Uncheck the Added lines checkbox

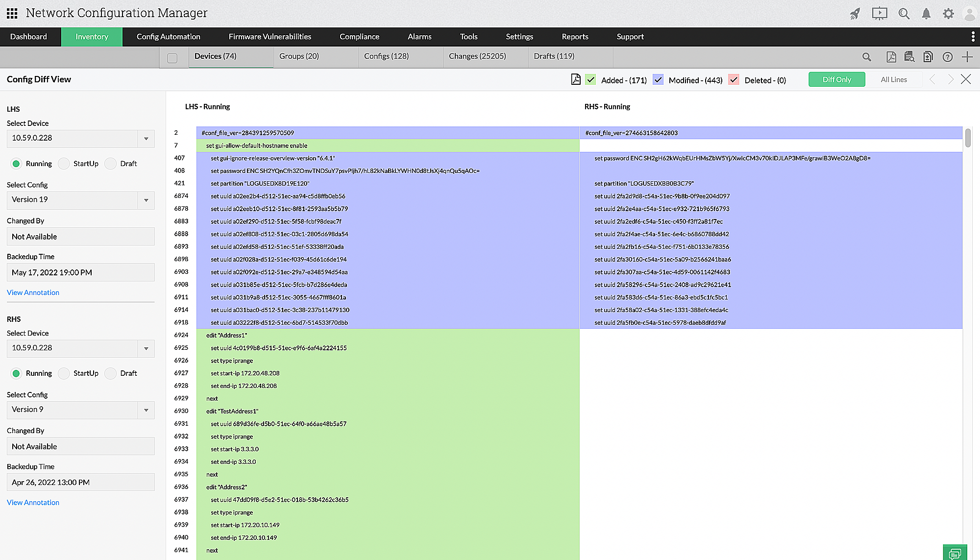point(591,80)
